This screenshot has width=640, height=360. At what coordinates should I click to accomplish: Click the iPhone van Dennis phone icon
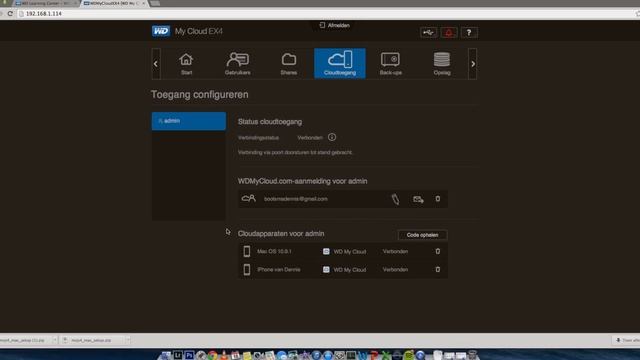click(247, 269)
